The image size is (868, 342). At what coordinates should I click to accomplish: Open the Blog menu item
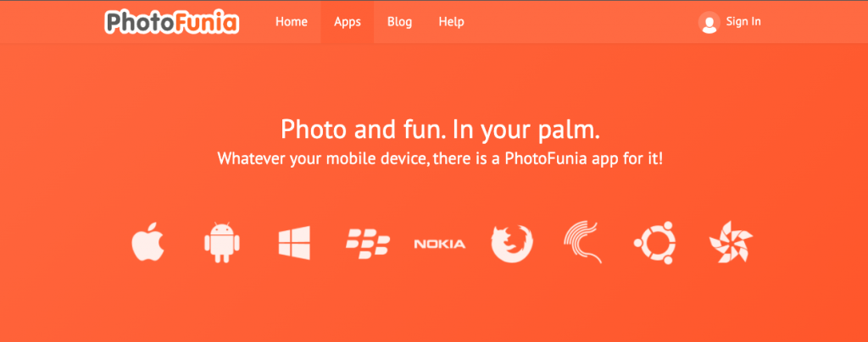click(x=400, y=22)
